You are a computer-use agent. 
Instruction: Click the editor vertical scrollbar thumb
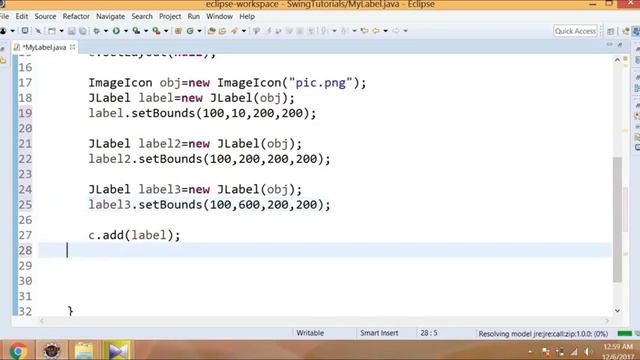[617, 219]
